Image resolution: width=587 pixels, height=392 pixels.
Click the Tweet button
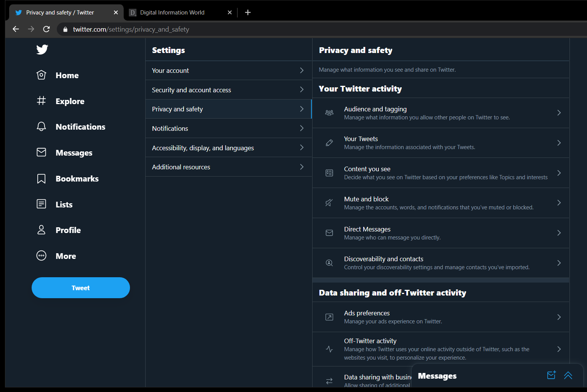point(80,288)
